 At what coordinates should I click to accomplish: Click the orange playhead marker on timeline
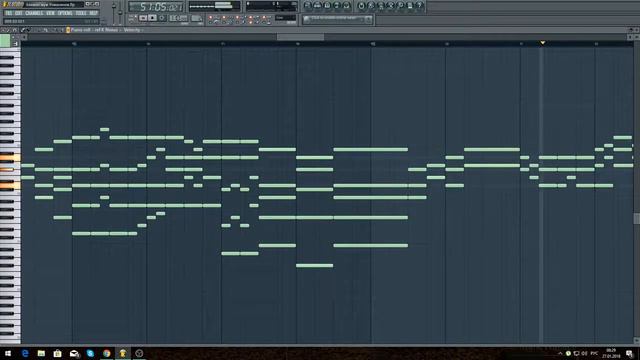[542, 42]
